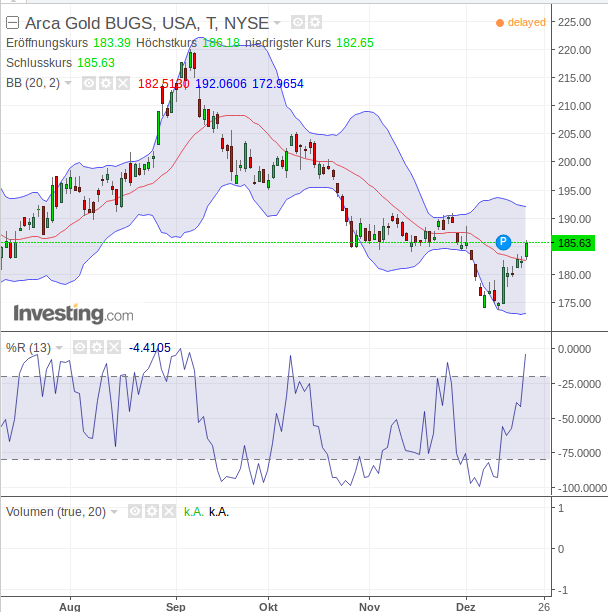Click 225.00 on the price scale

[x=574, y=22]
